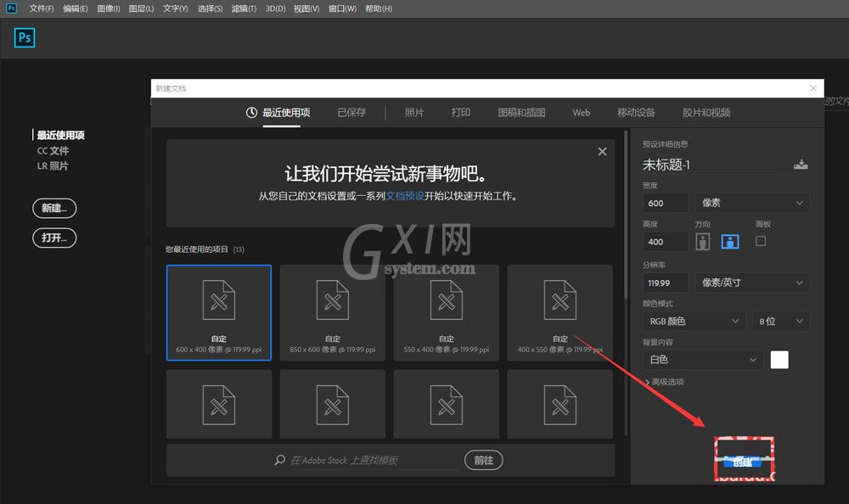Viewport: 849px width, 504px height.
Task: Expand 高级选项 advanced options
Action: pos(665,382)
